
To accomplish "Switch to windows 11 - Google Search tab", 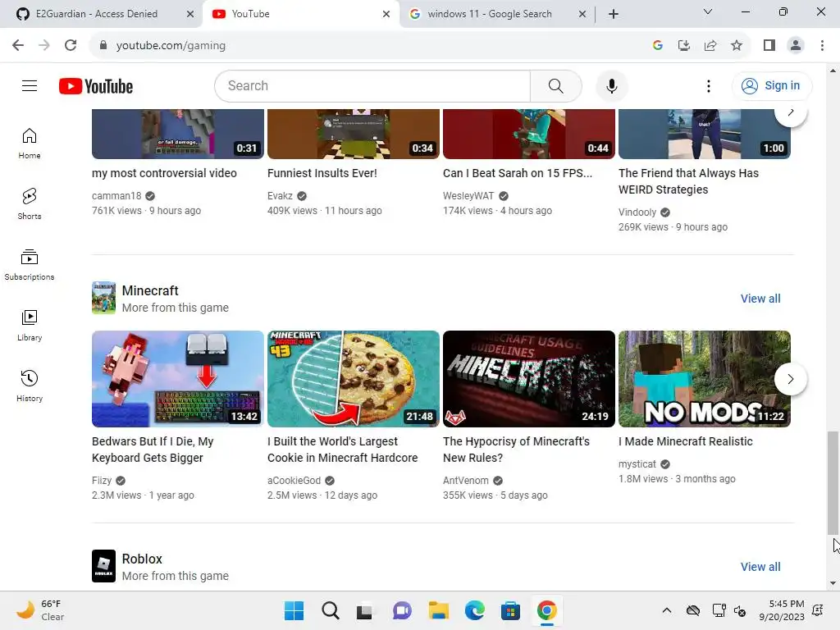I will (490, 14).
